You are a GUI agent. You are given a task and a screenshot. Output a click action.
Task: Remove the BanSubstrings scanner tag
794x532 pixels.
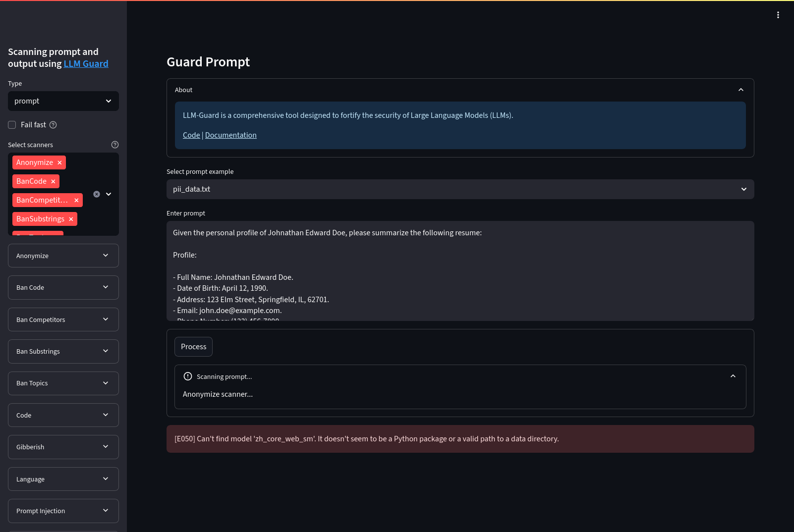71,219
